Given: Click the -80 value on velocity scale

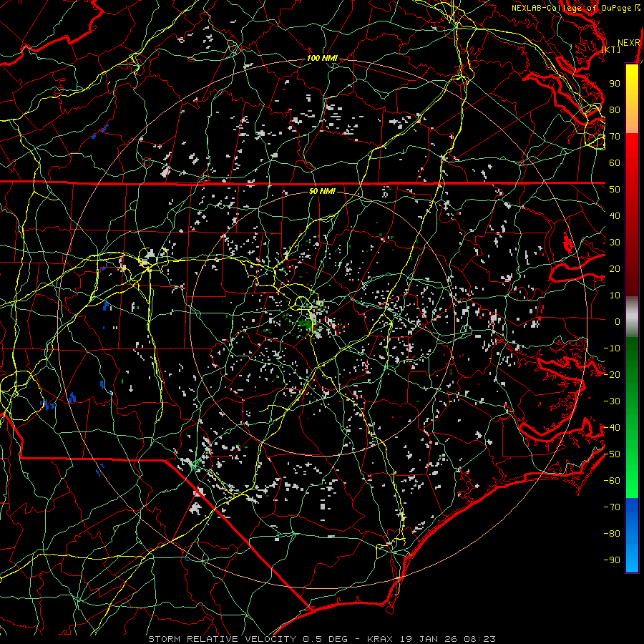Looking at the screenshot, I should pos(612,534).
